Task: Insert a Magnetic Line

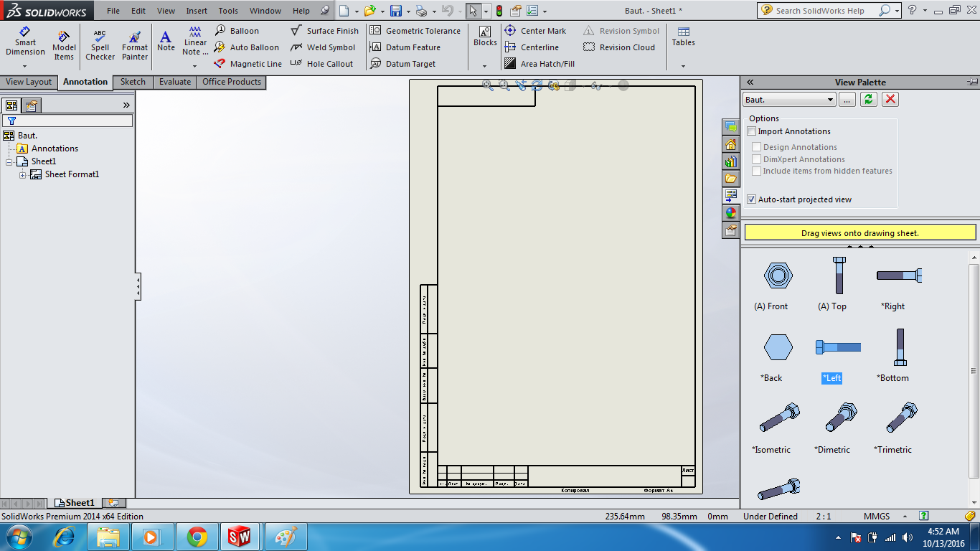Action: point(248,64)
